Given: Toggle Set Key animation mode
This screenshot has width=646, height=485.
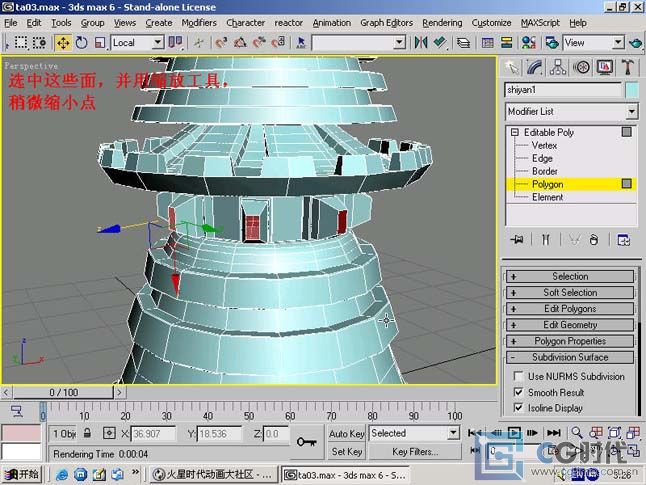Looking at the screenshot, I should tap(346, 452).
